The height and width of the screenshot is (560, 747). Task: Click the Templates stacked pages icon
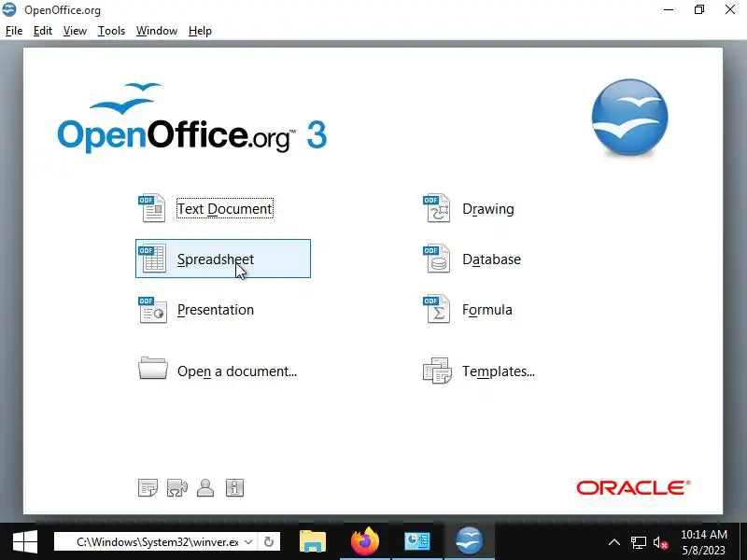[437, 371]
